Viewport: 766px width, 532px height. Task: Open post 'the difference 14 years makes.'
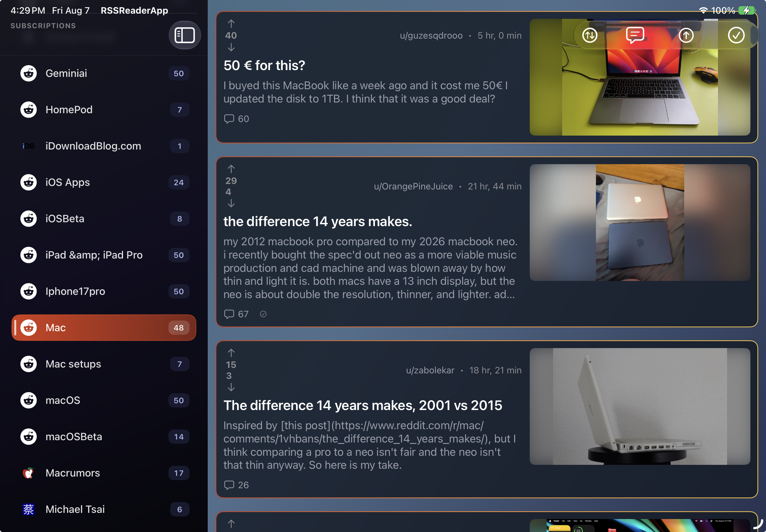(318, 221)
